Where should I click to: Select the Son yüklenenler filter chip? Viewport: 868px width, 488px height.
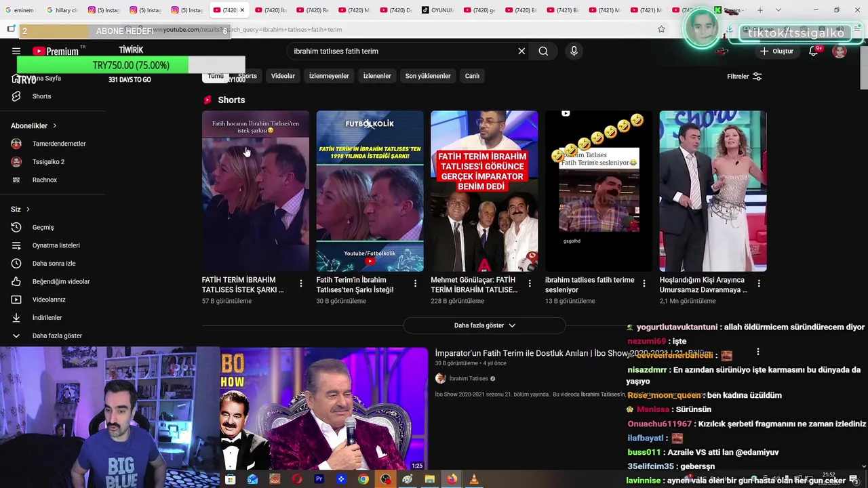[x=428, y=76]
